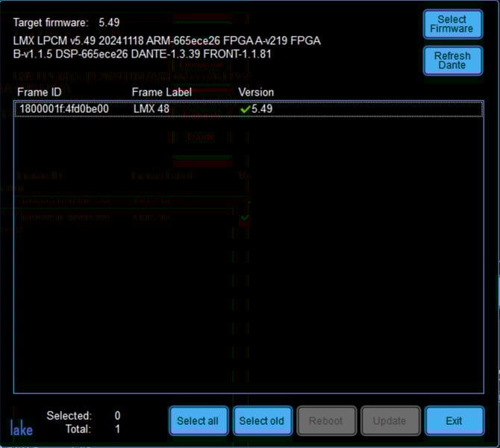Click the LMX 48 frame label cell
Image resolution: width=500 pixels, height=448 pixels.
pyautogui.click(x=151, y=109)
